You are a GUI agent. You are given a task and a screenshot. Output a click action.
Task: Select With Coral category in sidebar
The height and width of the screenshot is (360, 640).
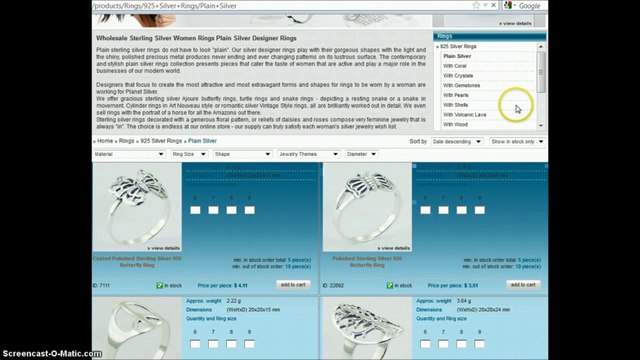click(x=455, y=66)
